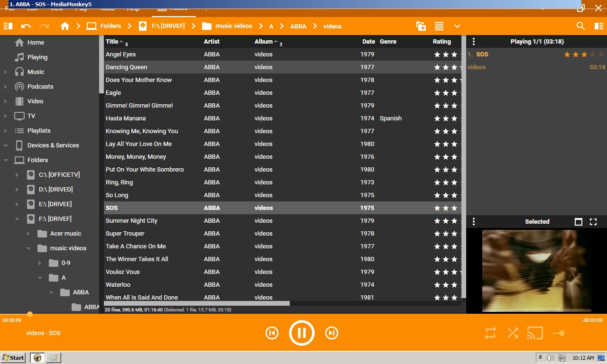Open the Playing panel three-dot menu
Viewport: 607px width, 364px height.
click(473, 42)
